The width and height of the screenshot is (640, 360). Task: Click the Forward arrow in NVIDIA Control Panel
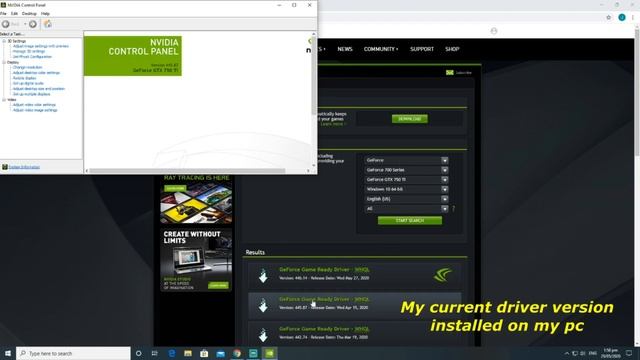click(33, 24)
